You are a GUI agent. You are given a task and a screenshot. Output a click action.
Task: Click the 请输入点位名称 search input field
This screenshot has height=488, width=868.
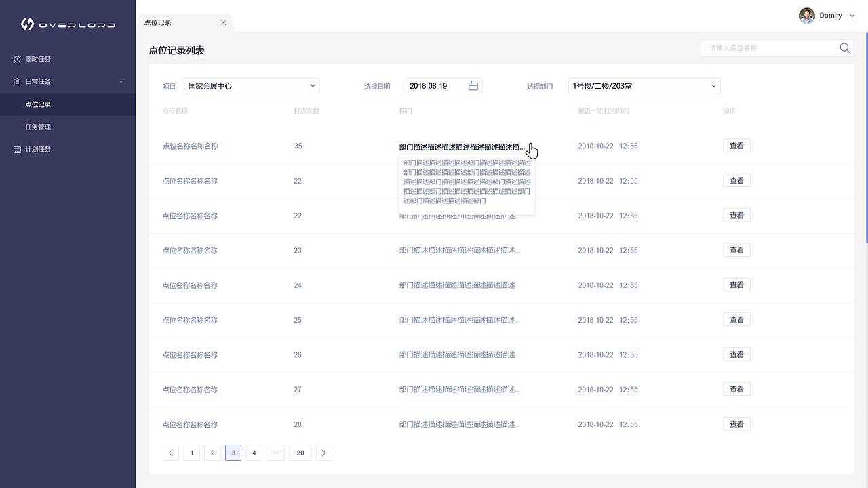click(x=766, y=47)
